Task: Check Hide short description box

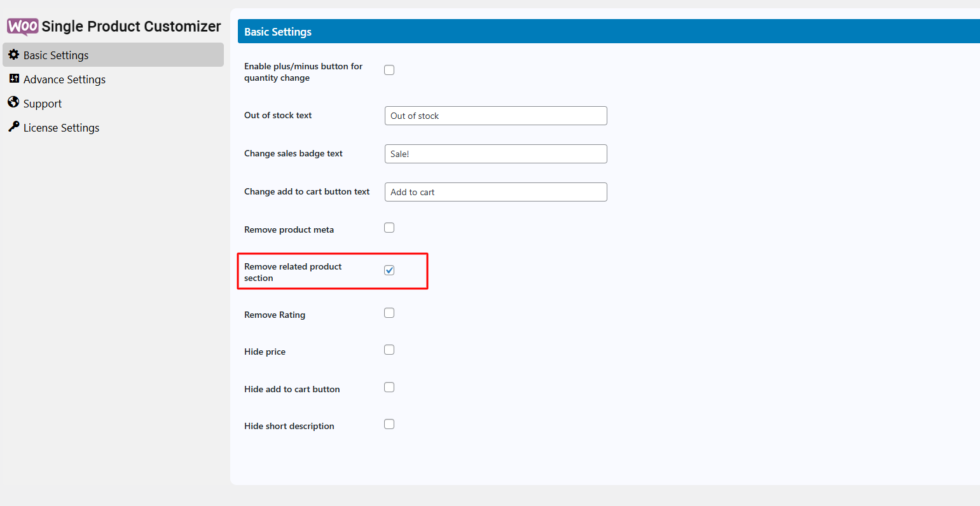Action: (x=389, y=424)
